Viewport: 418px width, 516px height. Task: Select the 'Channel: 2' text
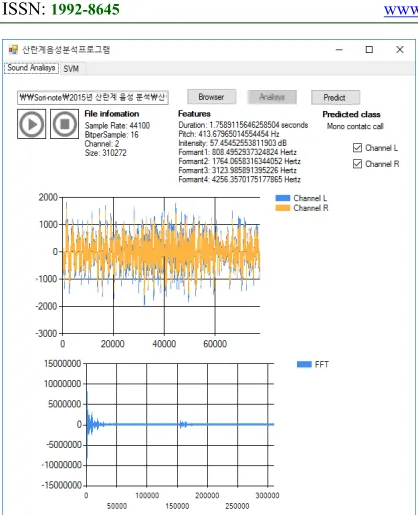point(102,144)
